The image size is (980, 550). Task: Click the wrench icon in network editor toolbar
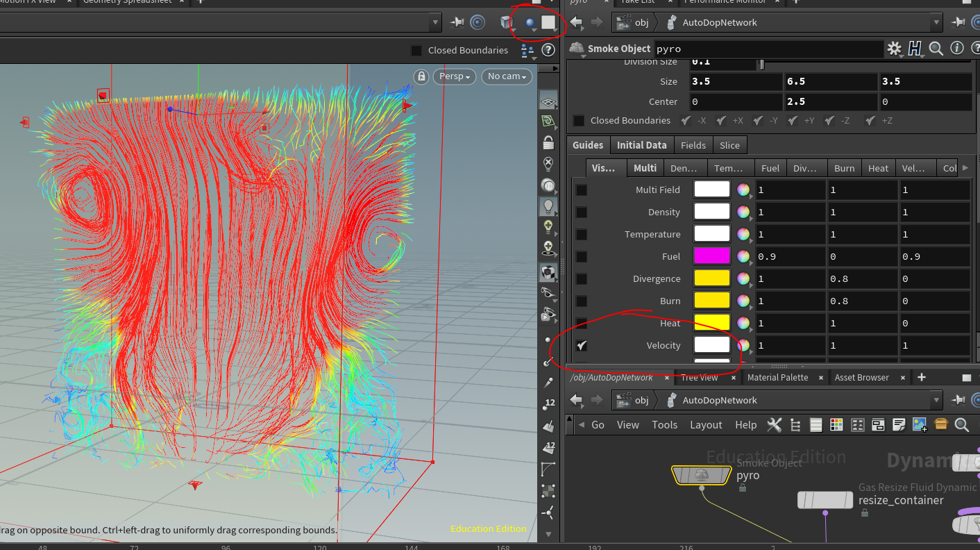click(x=775, y=424)
